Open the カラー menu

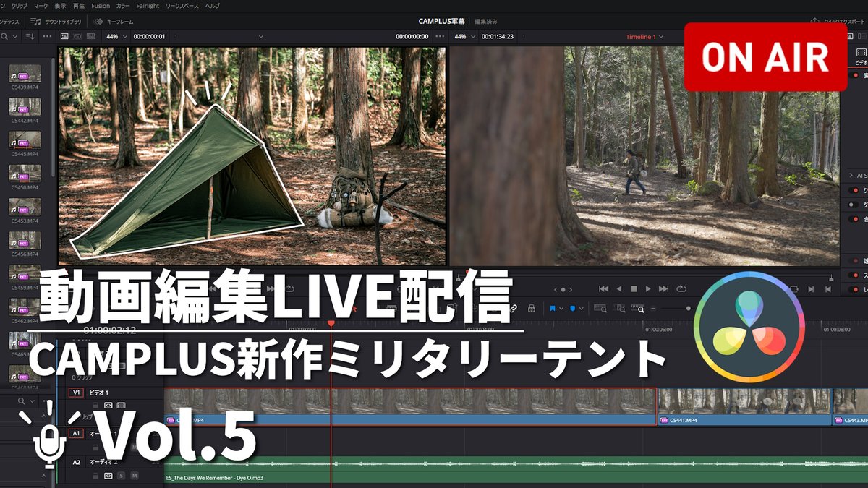tap(123, 6)
